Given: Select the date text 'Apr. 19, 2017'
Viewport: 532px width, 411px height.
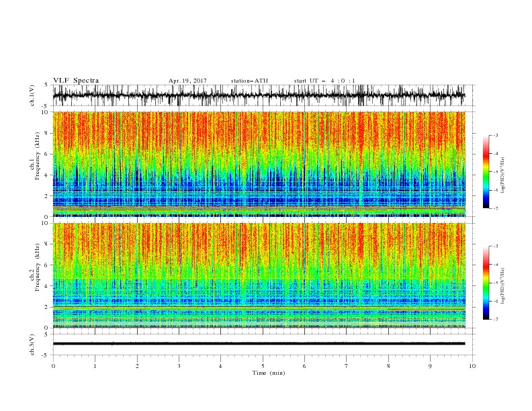Looking at the screenshot, I should (187, 81).
